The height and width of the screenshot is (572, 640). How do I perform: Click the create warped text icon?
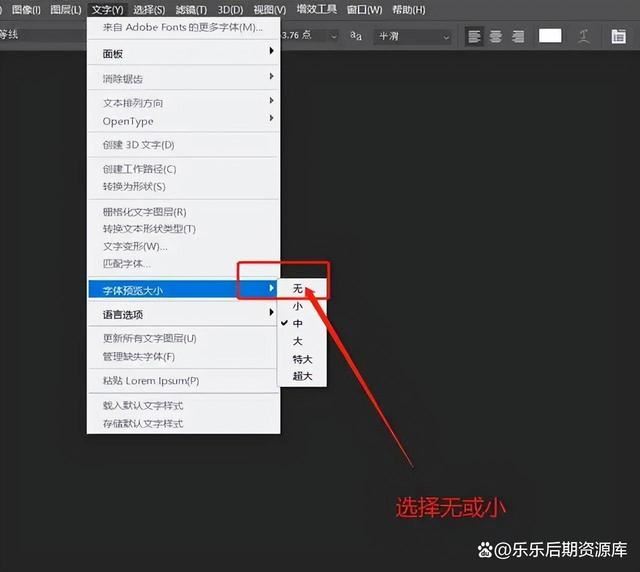pyautogui.click(x=584, y=36)
